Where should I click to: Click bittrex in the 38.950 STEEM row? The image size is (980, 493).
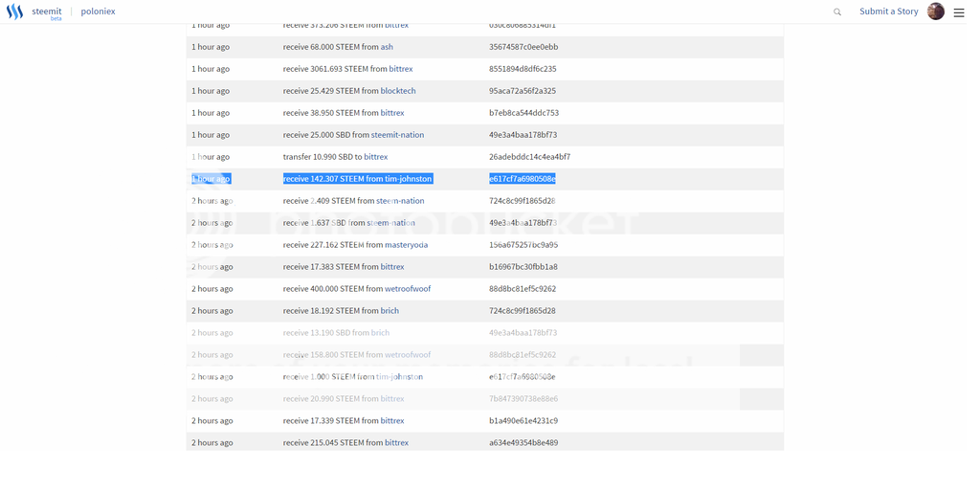392,113
